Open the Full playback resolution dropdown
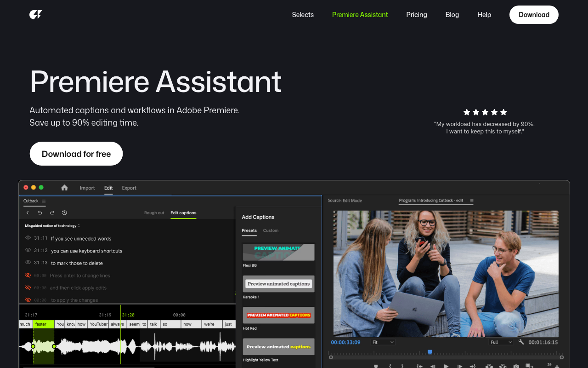 pyautogui.click(x=501, y=342)
